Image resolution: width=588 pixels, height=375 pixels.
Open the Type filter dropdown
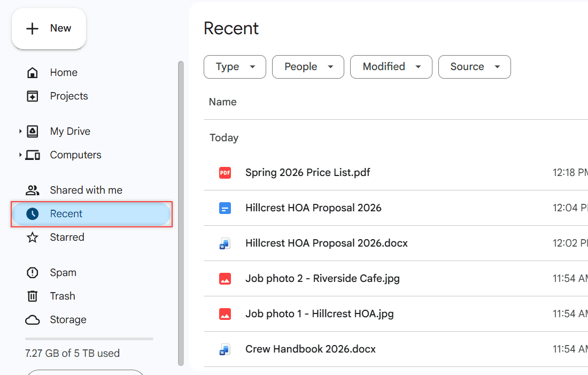pyautogui.click(x=235, y=67)
